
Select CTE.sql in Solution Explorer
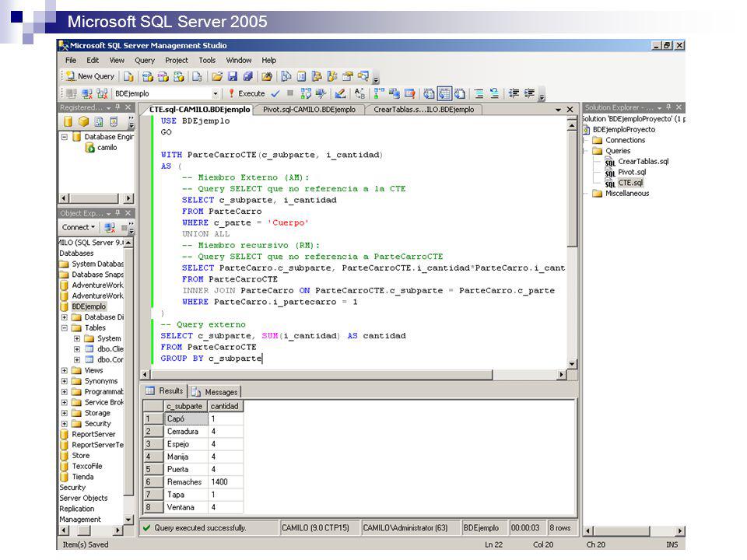(x=630, y=183)
